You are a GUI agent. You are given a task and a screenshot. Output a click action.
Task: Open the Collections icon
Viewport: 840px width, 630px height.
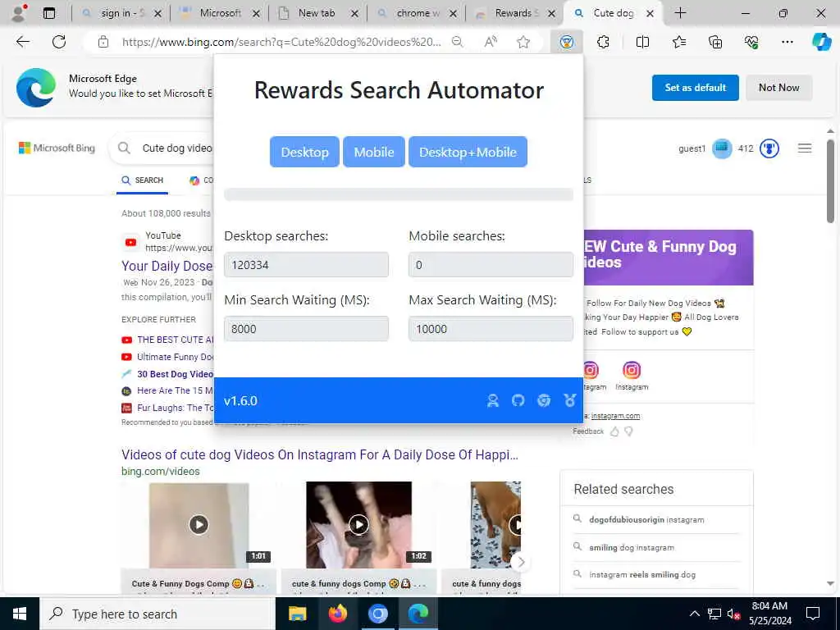715,42
